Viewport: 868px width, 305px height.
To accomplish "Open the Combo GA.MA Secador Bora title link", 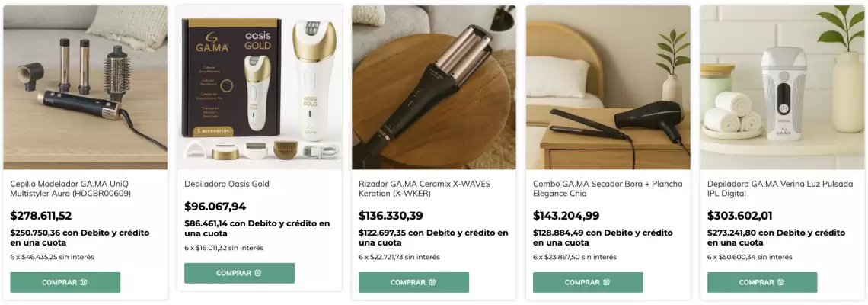I will pyautogui.click(x=608, y=188).
